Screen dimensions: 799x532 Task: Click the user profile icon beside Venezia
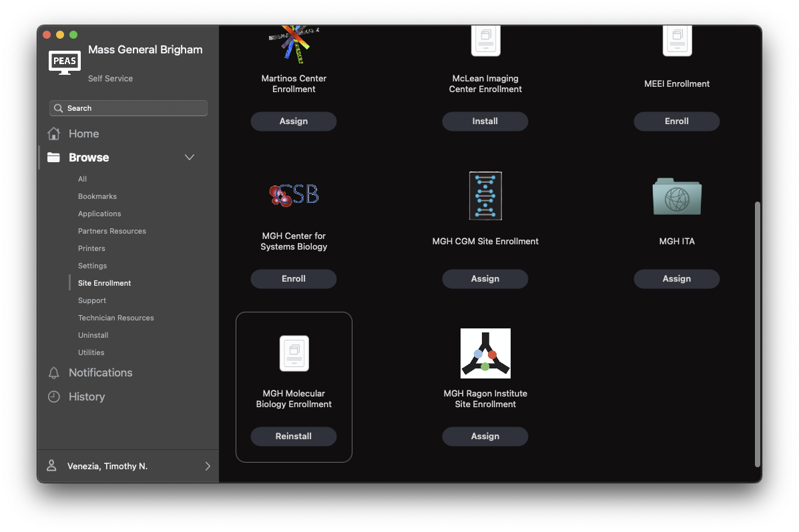pyautogui.click(x=51, y=466)
